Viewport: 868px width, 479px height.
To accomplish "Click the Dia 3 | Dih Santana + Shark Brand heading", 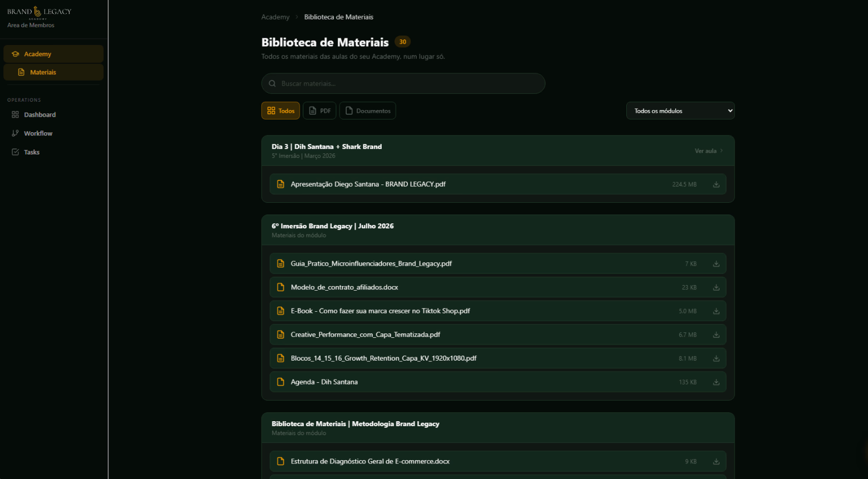I will (327, 147).
